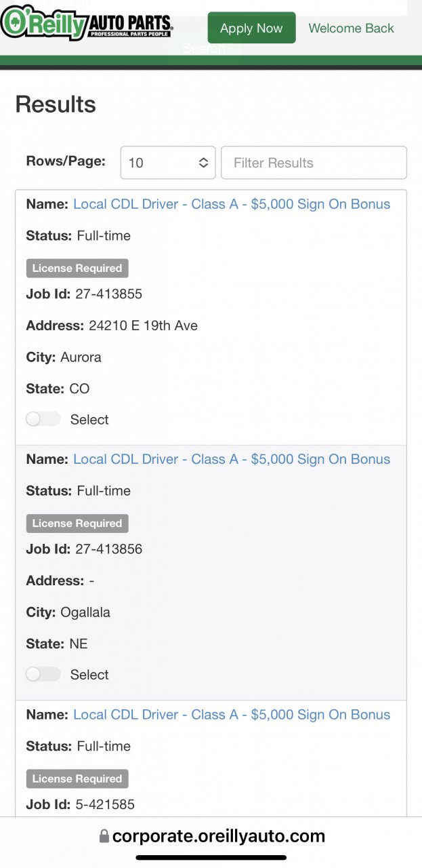The width and height of the screenshot is (422, 868).
Task: Click the Rows/Page dropdown arrows icon
Action: tap(203, 163)
